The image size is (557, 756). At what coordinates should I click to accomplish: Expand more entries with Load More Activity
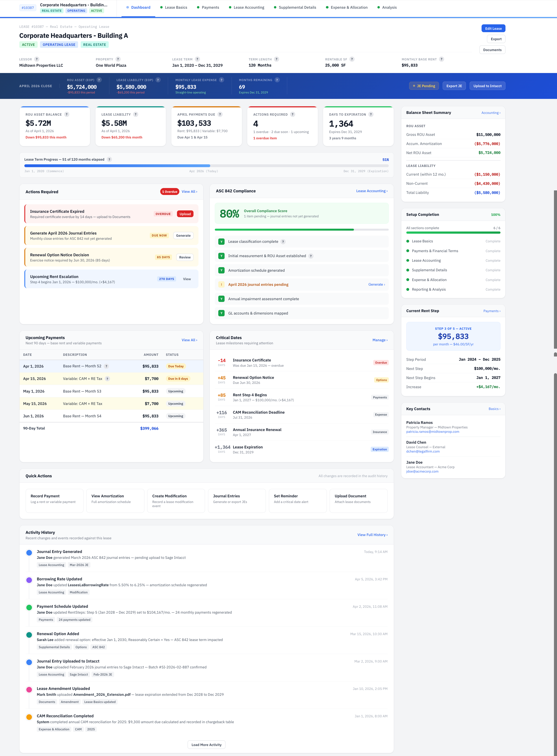(x=206, y=744)
